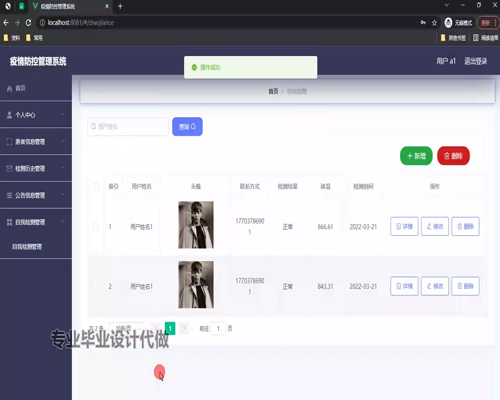Click the 检测时间 column header
The height and width of the screenshot is (400, 500).
[x=363, y=186]
